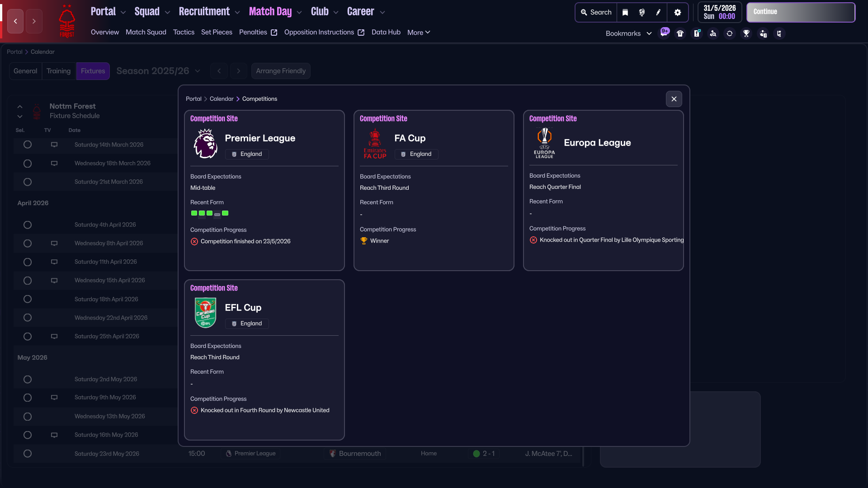868x488 pixels.
Task: Select the Saturday 4th April 2026 fixture
Action: (x=28, y=225)
